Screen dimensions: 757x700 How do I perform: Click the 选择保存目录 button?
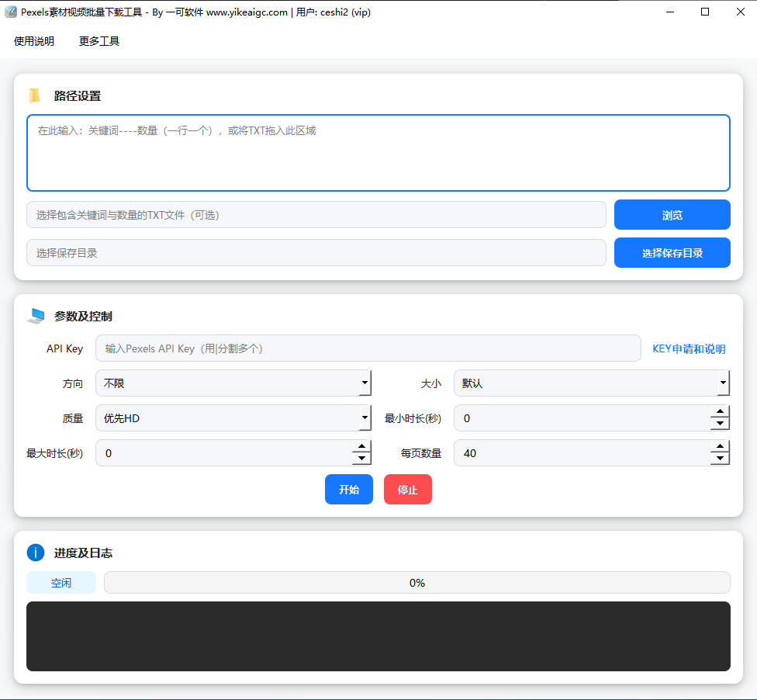[x=672, y=252]
